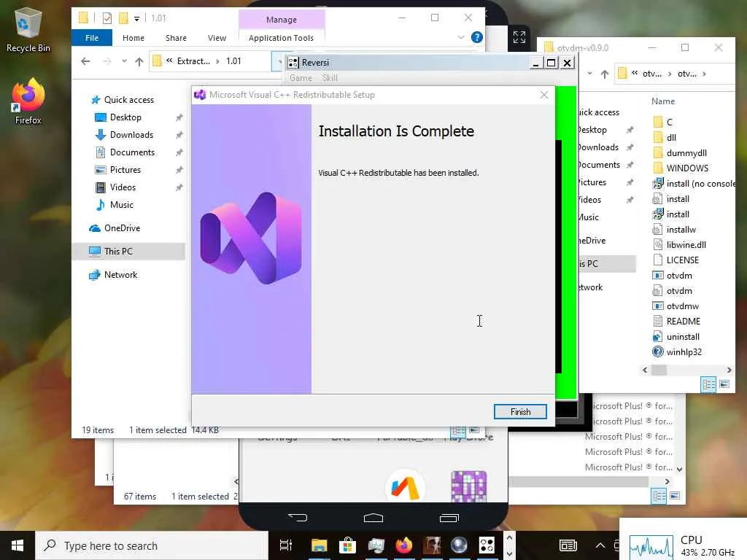Image resolution: width=747 pixels, height=560 pixels.
Task: Switch to the Home ribbon tab
Action: (x=133, y=38)
